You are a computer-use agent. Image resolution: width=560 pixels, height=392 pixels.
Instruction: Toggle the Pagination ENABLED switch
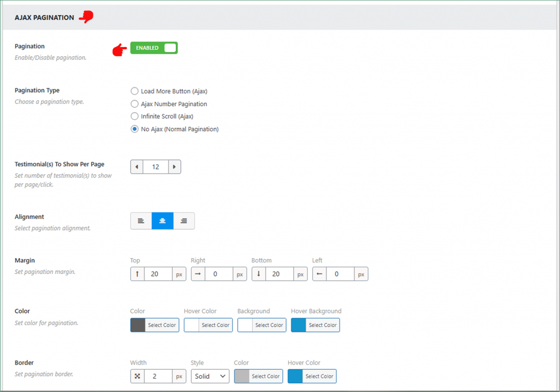pos(154,48)
